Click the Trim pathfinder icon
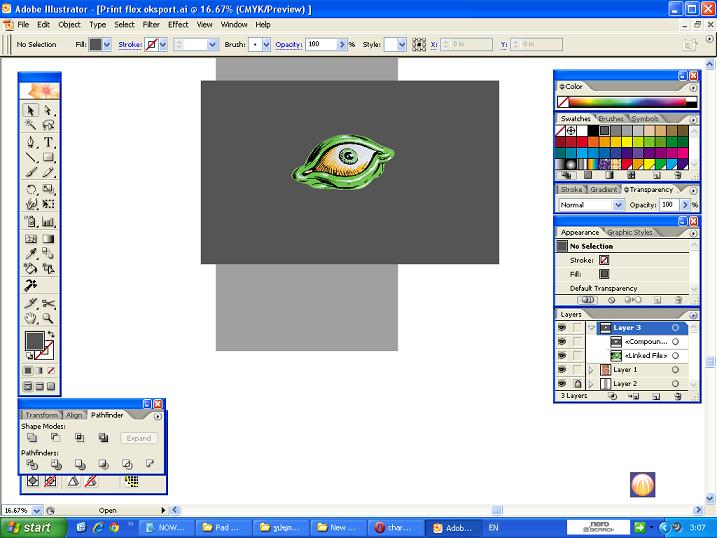The width and height of the screenshot is (717, 538). [x=56, y=464]
